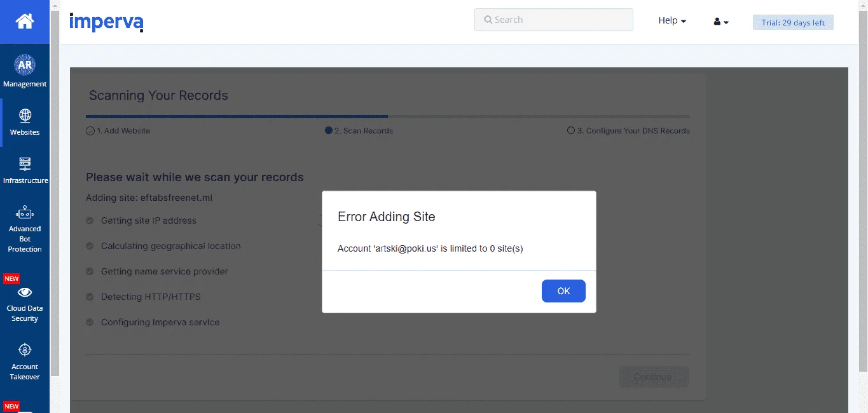
Task: Open the Infrastructure server icon
Action: (25, 164)
